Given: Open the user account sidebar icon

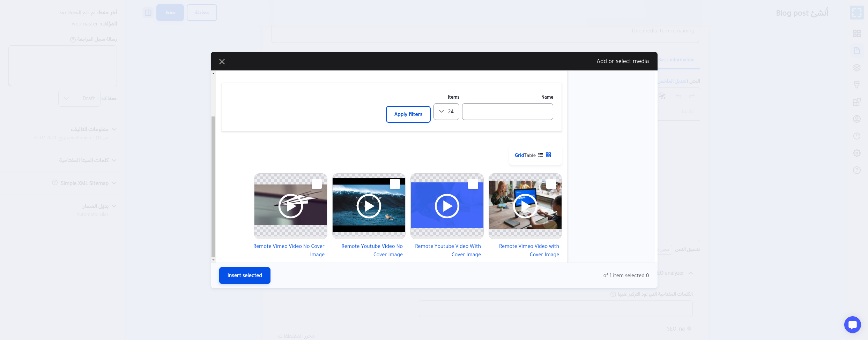Looking at the screenshot, I should coord(856,119).
